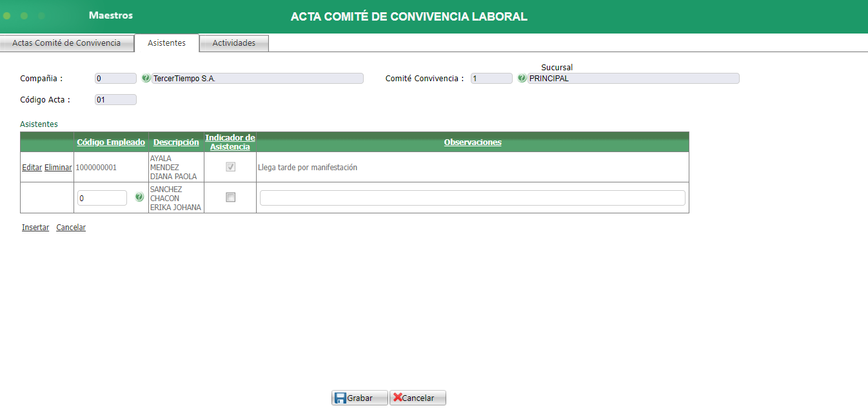
Task: Click Eliminar to delete the first attendee
Action: 57,166
